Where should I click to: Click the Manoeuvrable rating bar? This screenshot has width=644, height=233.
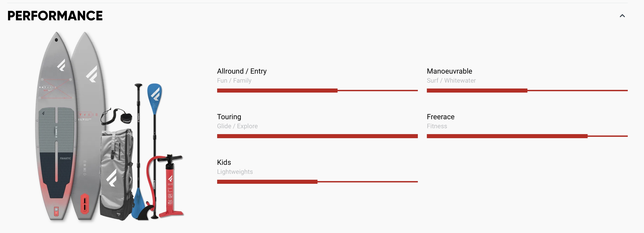tap(527, 90)
